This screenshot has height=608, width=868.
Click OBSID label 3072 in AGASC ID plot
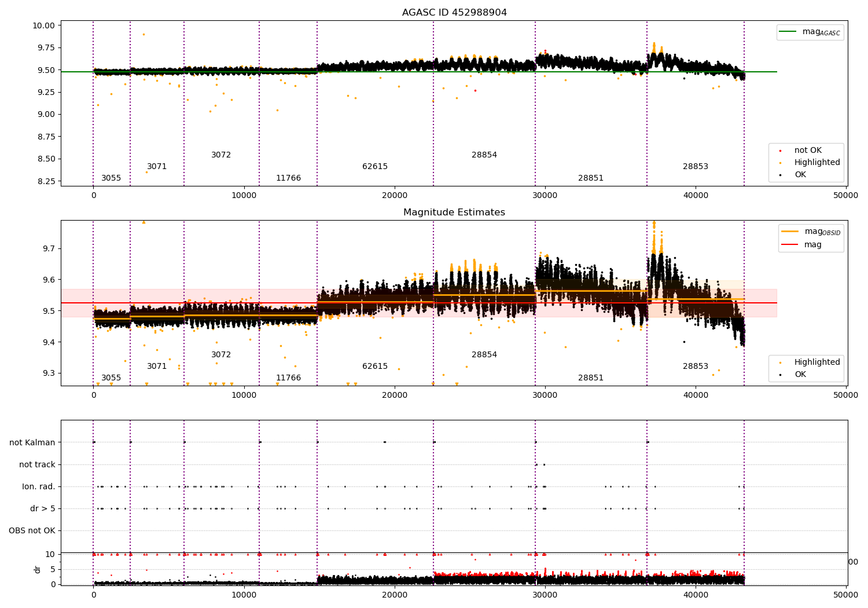pos(221,155)
